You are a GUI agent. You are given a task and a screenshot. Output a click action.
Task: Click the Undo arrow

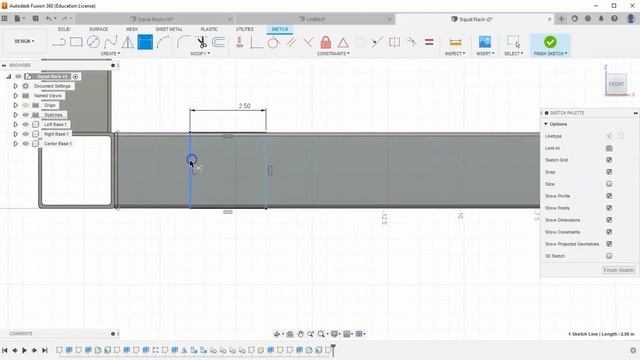(49, 18)
